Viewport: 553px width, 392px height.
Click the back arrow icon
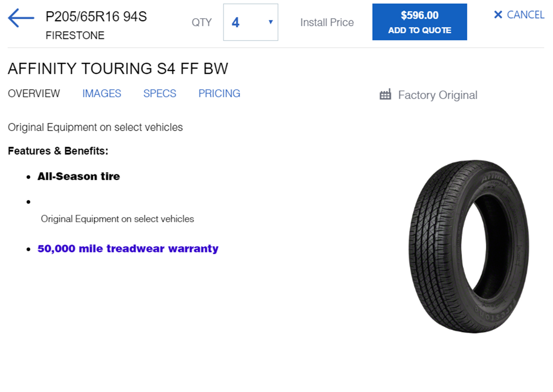click(21, 18)
